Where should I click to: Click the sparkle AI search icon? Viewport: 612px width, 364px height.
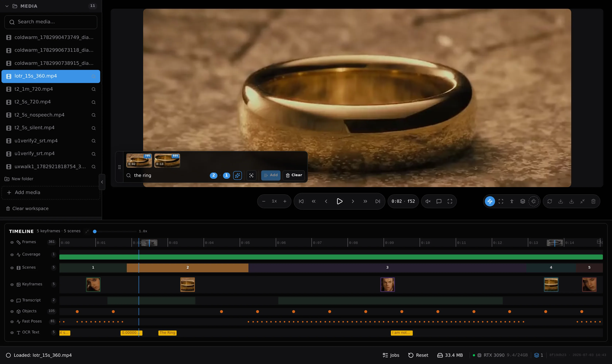pyautogui.click(x=237, y=175)
